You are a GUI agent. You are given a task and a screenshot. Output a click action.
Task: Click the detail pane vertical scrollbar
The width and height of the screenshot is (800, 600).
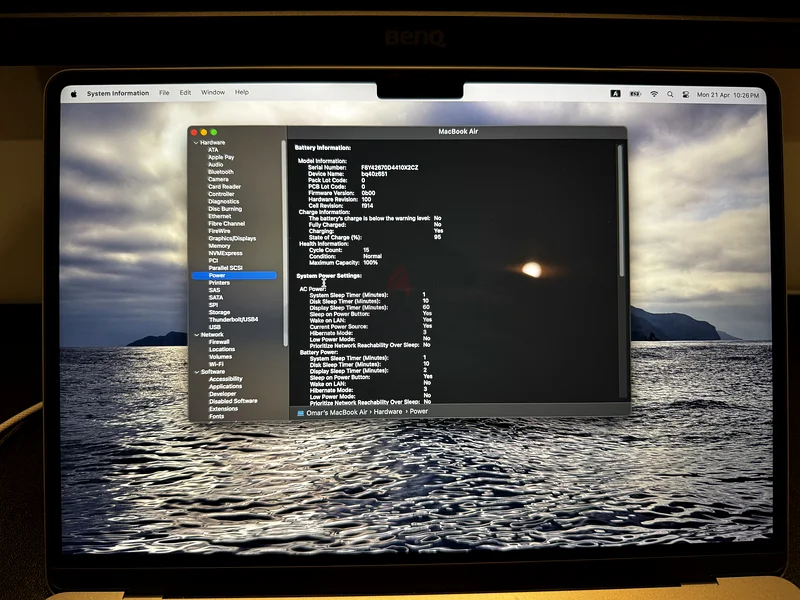pos(620,211)
